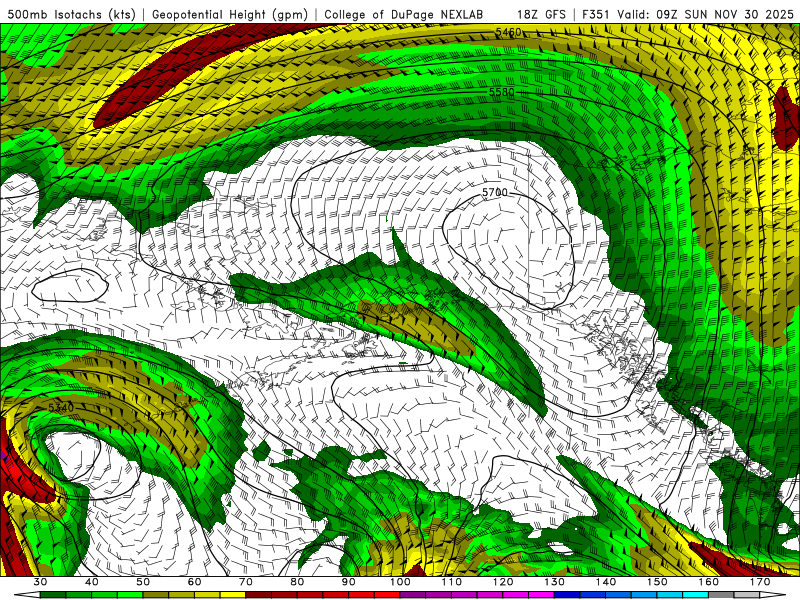Pick the brightest red swatch before purple

click(387, 595)
